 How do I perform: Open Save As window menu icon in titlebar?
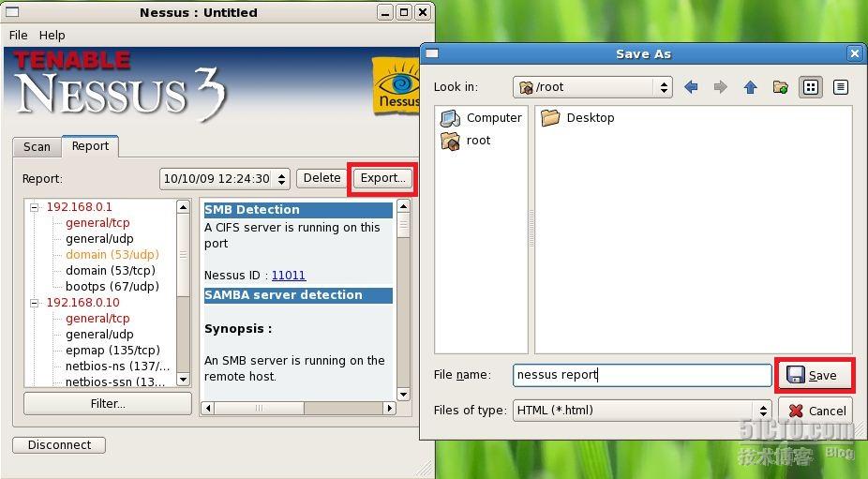[x=432, y=53]
